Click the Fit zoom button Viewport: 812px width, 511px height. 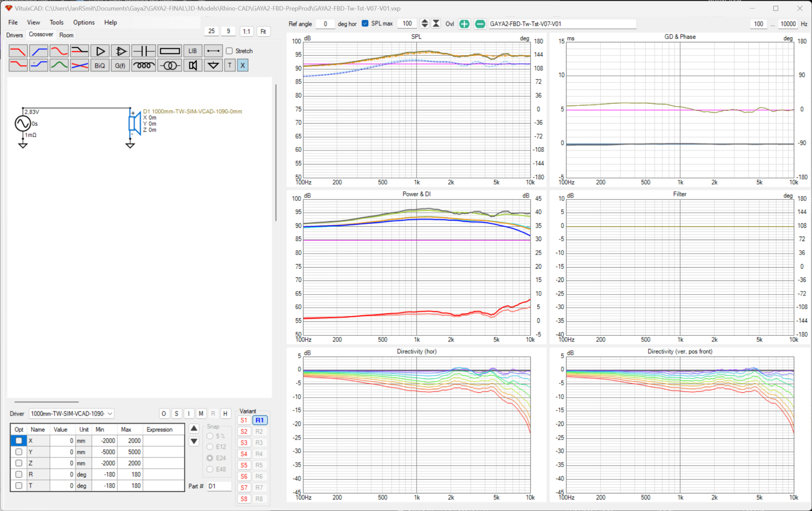(x=263, y=31)
